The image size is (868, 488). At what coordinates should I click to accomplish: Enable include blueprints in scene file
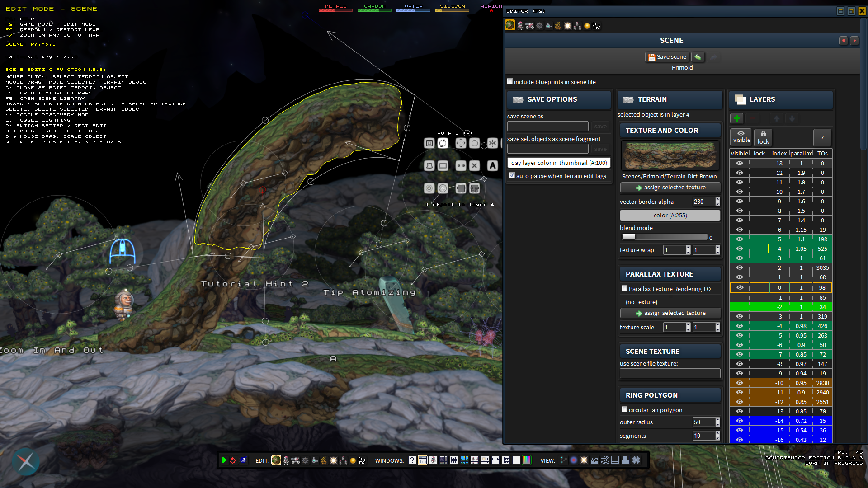tap(510, 81)
